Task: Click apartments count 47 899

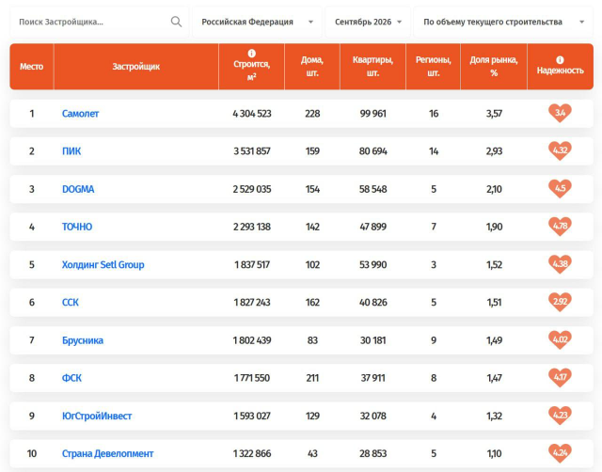Action: 373,227
